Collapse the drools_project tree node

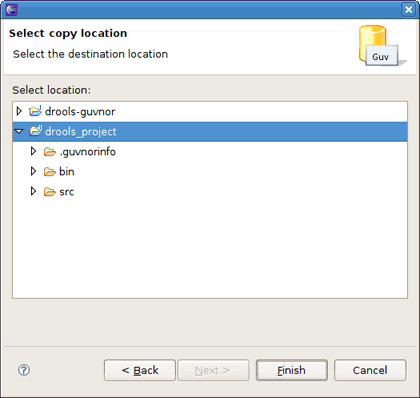pyautogui.click(x=19, y=131)
